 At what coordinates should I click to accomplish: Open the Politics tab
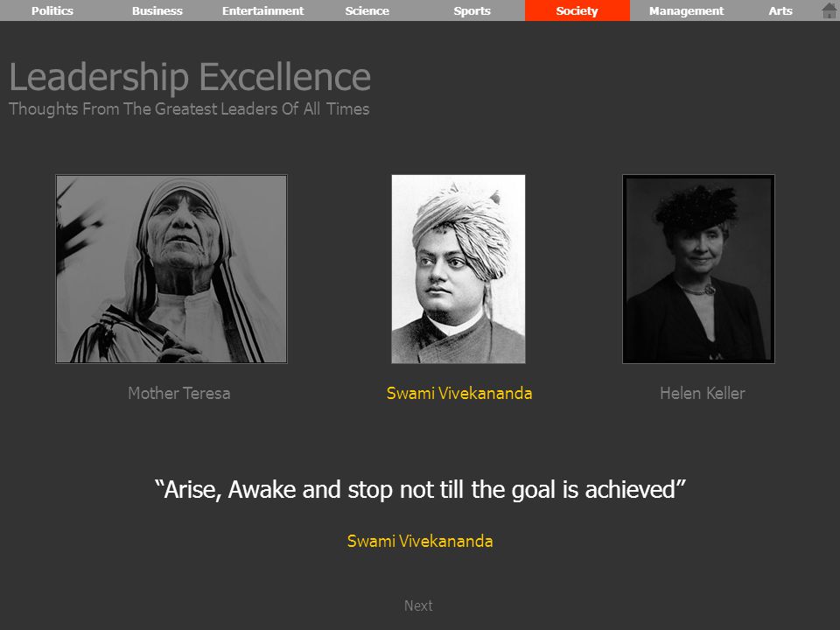52,10
